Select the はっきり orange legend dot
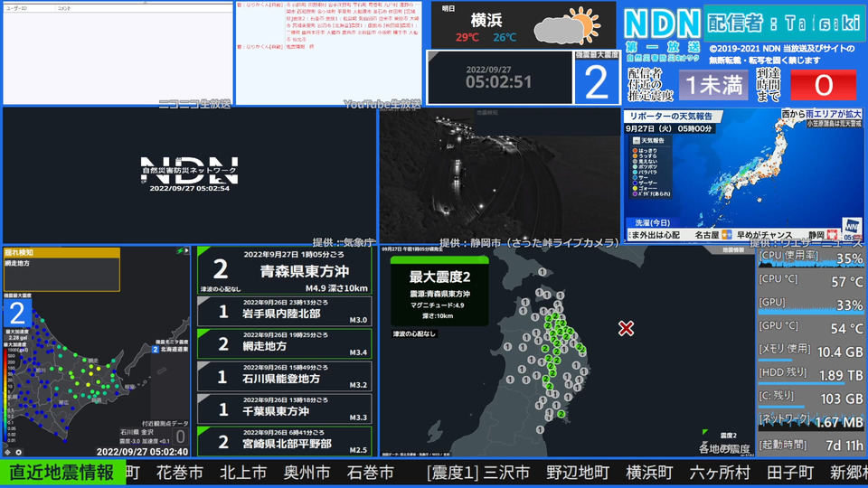Image resolution: width=868 pixels, height=488 pixels. (635, 151)
